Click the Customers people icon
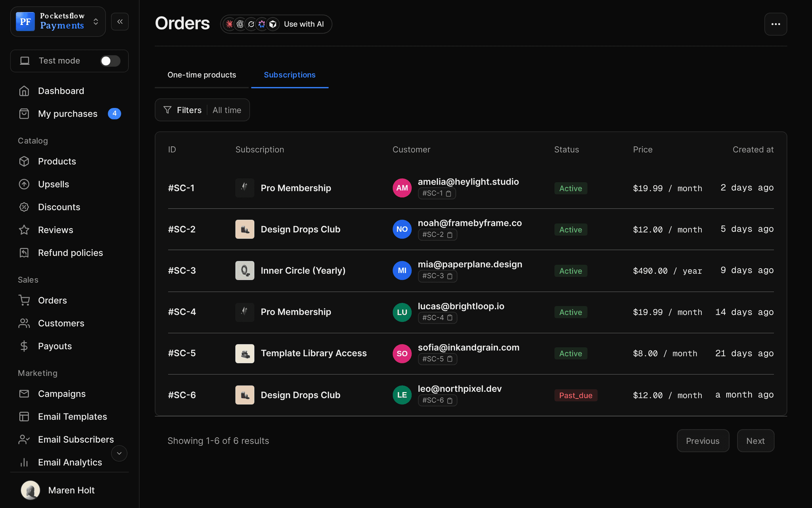Viewport: 812px width, 508px height. (24, 323)
